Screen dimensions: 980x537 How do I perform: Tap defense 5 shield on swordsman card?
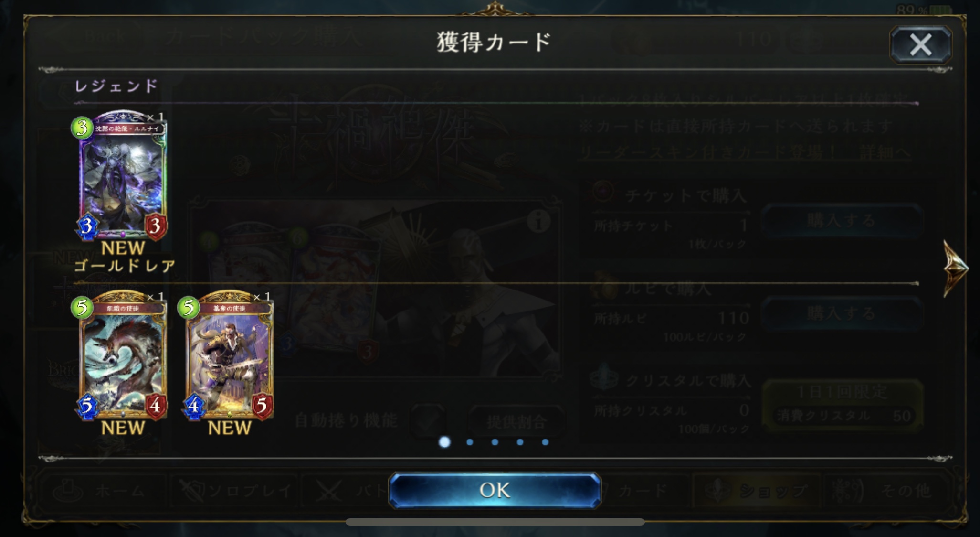(262, 406)
